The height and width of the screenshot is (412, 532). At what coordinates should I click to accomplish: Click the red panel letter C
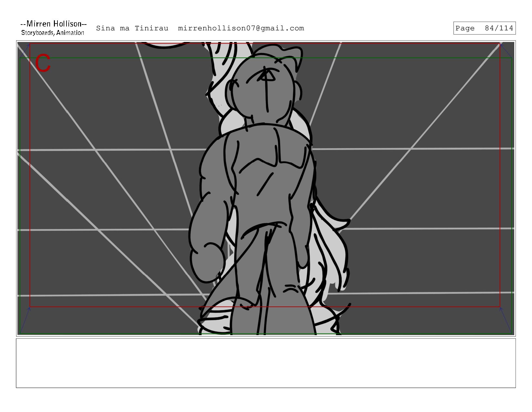(x=43, y=63)
